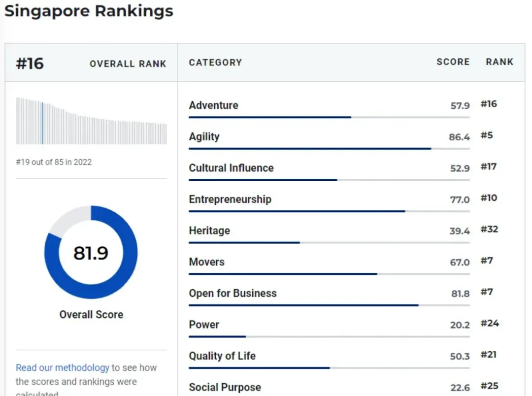The width and height of the screenshot is (532, 396).
Task: Click the Open for Business progress bar
Action: click(x=329, y=305)
